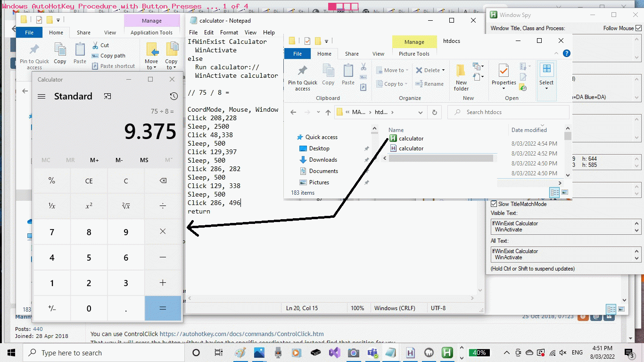Open the notification center icon
This screenshot has height=362, width=644.
(x=629, y=353)
